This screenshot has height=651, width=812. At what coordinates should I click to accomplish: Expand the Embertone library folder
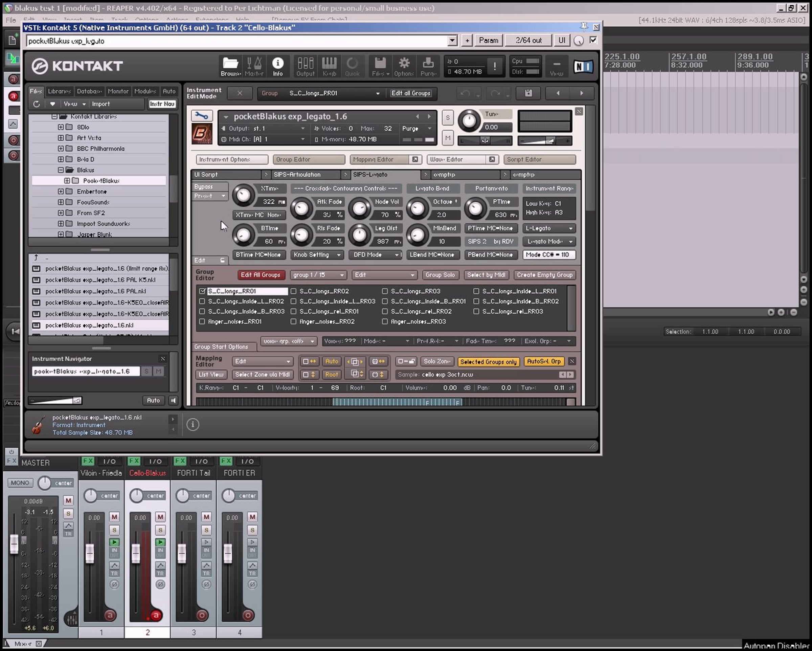pos(61,192)
